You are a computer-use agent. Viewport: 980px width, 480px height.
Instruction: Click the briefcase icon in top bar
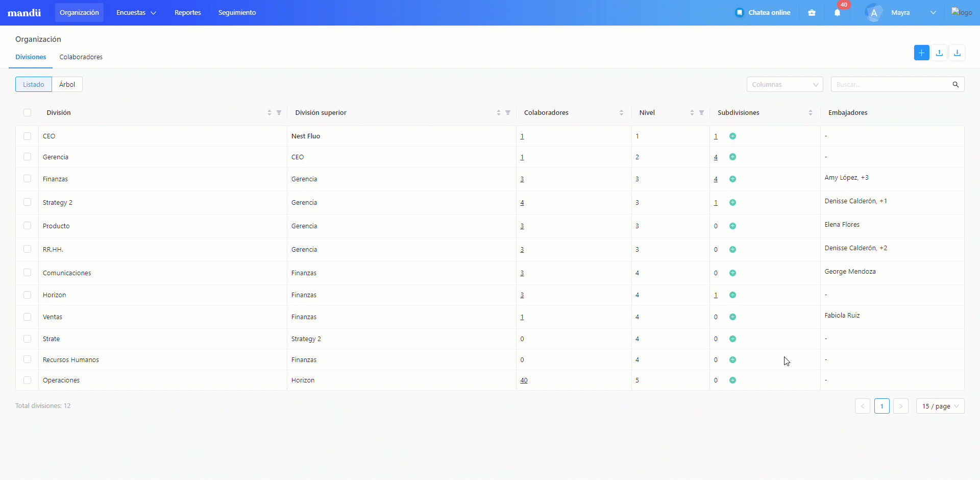pyautogui.click(x=812, y=13)
